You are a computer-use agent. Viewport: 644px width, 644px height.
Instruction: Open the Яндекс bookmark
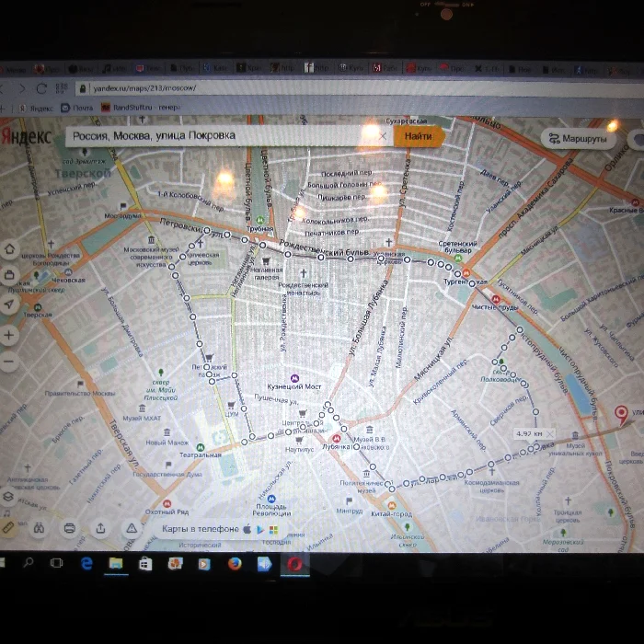click(37, 108)
